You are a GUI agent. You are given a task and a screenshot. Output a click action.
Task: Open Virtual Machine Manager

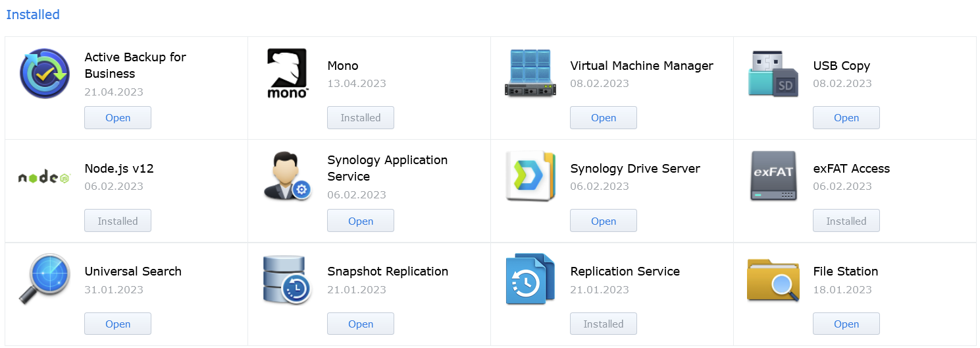[604, 118]
